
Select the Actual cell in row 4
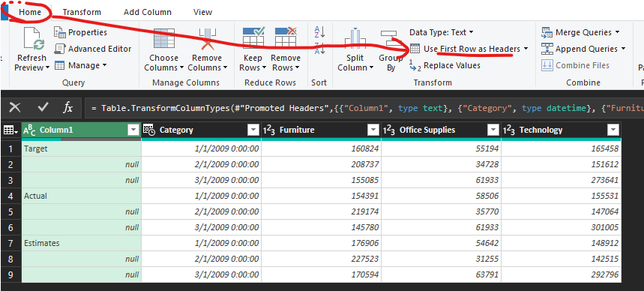point(81,196)
